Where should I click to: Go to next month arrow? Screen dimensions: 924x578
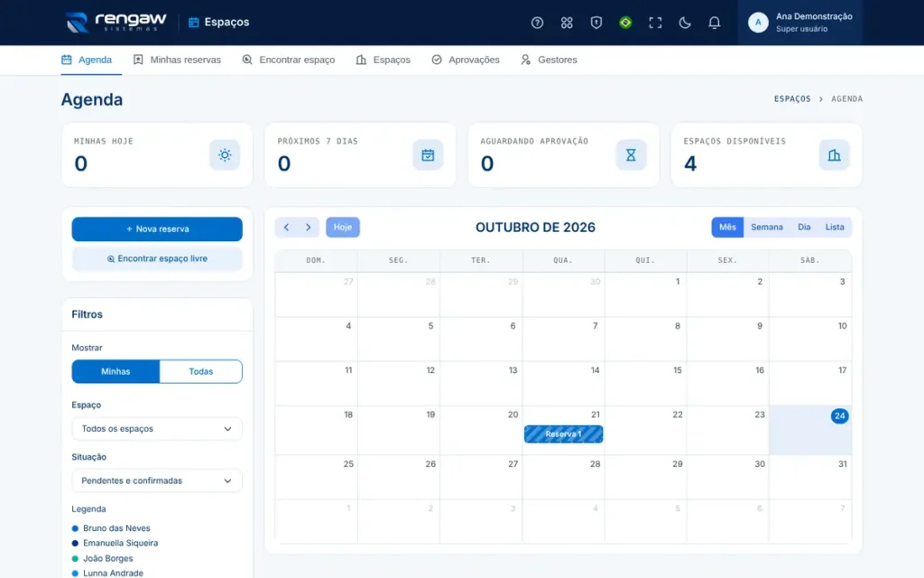(x=309, y=227)
